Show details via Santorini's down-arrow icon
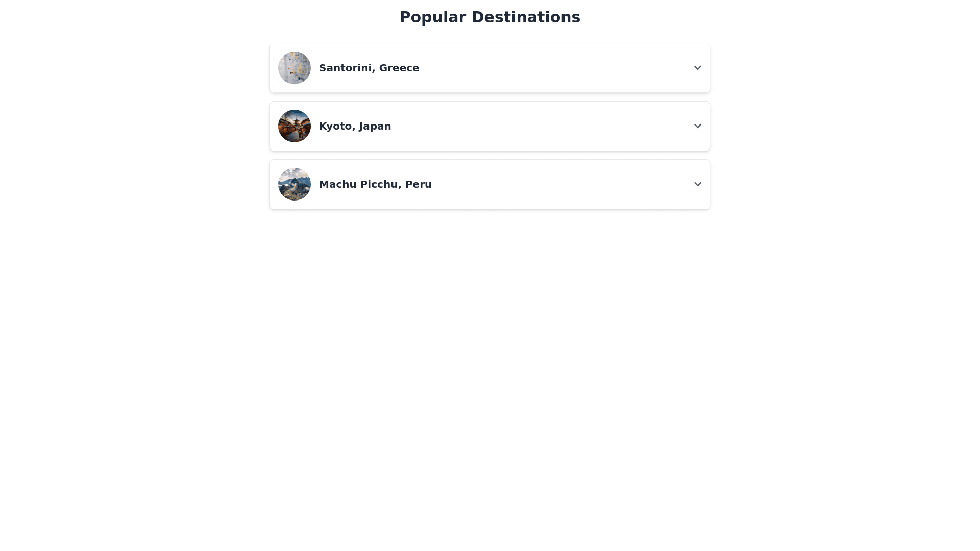Screen dimensions: 980x551 pyautogui.click(x=697, y=68)
